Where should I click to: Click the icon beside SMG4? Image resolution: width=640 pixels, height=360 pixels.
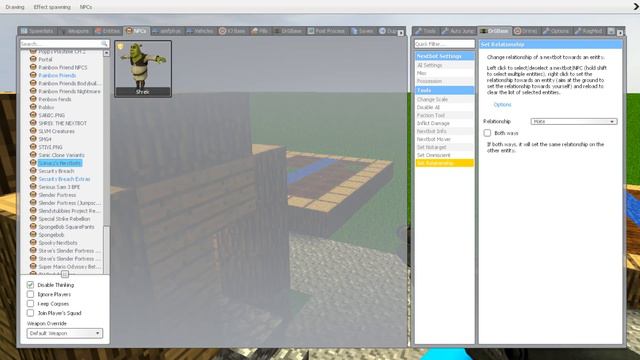click(x=33, y=139)
